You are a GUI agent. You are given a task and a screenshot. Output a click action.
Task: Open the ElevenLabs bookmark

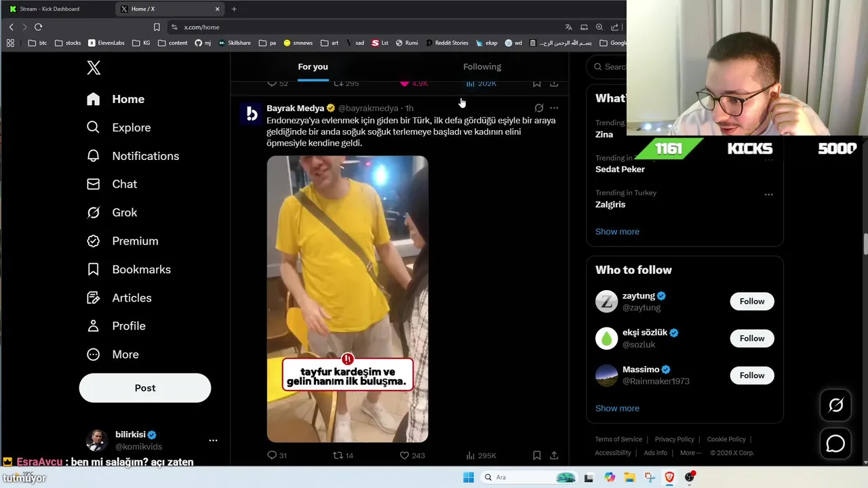click(106, 43)
